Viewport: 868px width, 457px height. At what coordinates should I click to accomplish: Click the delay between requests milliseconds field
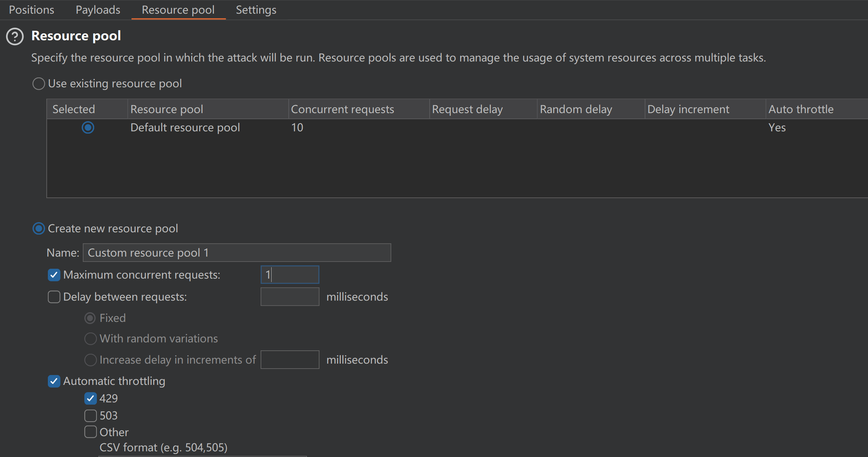point(290,297)
